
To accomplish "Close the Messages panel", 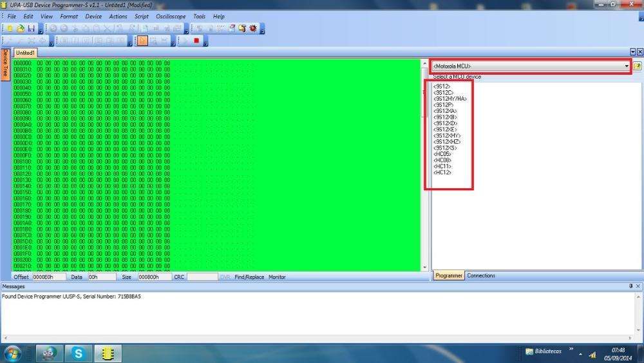I will pos(638,286).
